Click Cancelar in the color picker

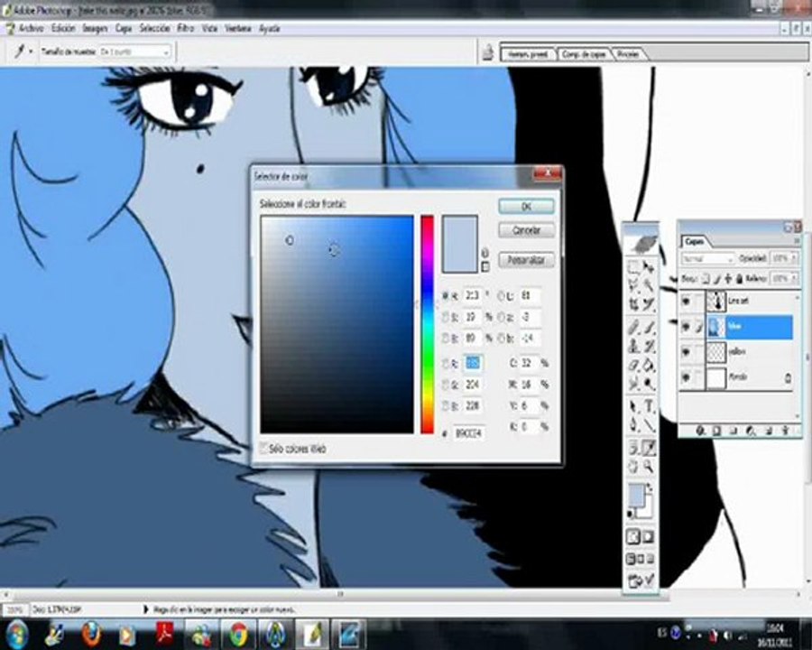pos(526,230)
